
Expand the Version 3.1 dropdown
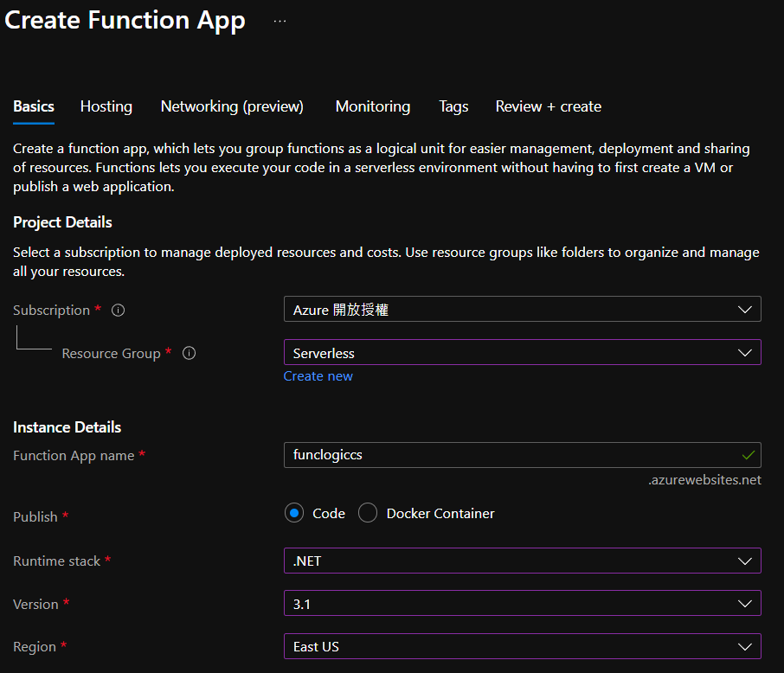(x=522, y=604)
